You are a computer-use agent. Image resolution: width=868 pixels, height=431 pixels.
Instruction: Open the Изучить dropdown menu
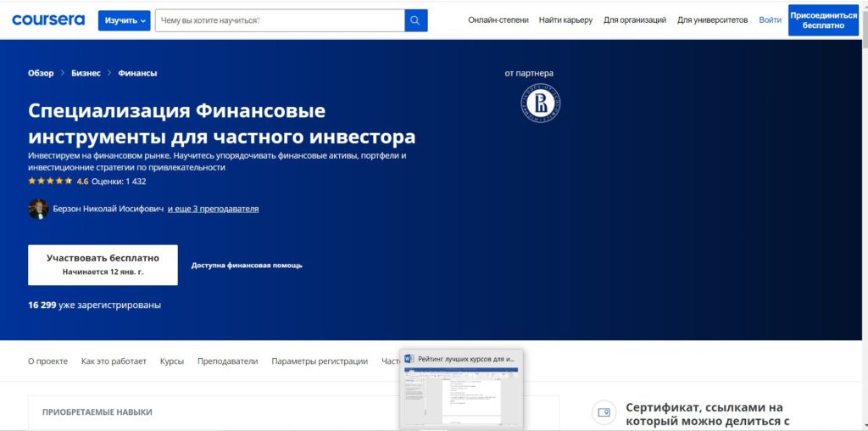click(124, 20)
